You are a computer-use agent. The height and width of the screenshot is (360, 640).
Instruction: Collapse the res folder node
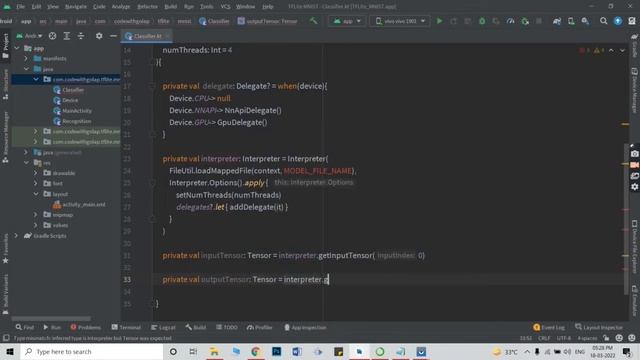coord(26,163)
